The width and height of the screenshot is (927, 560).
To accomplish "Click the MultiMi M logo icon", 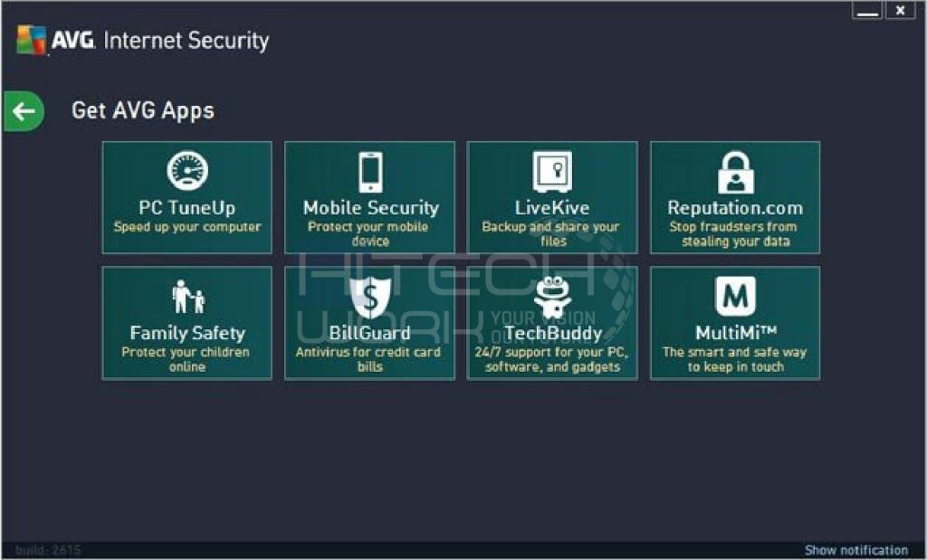I will point(735,296).
